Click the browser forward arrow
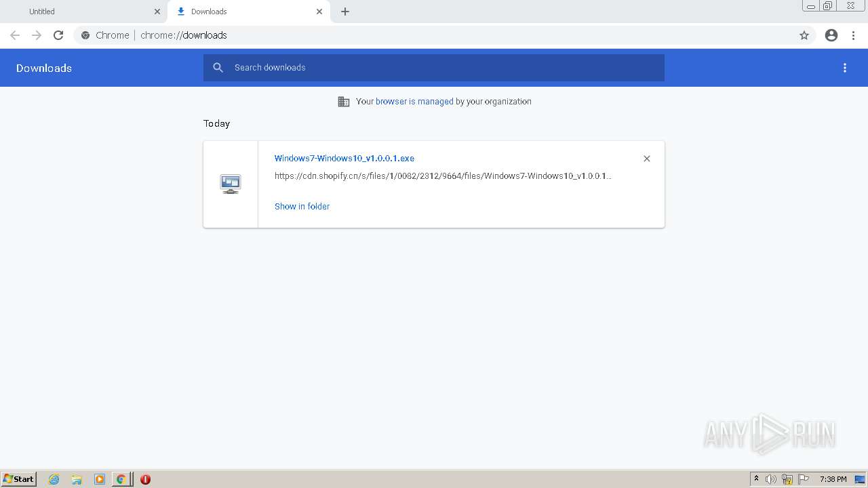This screenshot has height=488, width=868. pyautogui.click(x=37, y=35)
